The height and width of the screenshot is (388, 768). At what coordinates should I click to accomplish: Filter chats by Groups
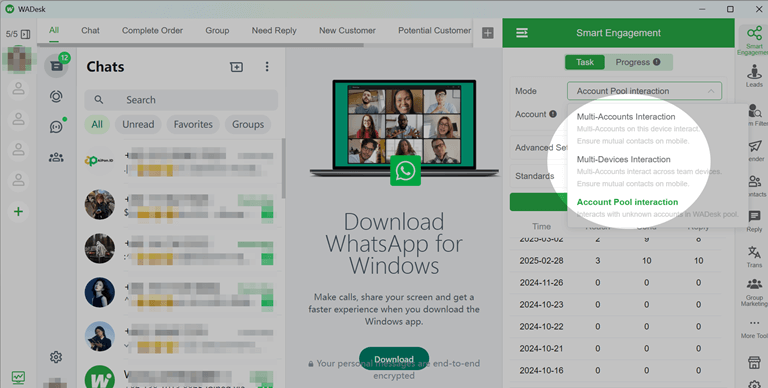[x=248, y=124]
